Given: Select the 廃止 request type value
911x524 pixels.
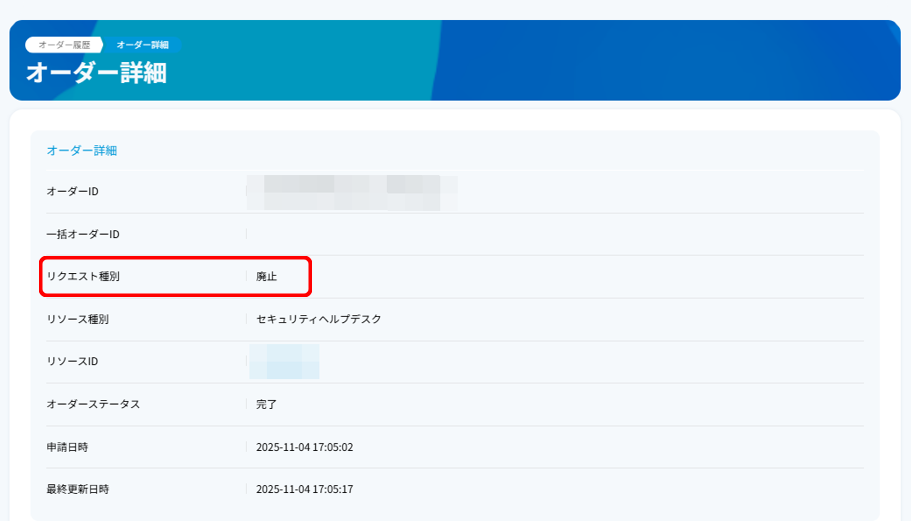Looking at the screenshot, I should [x=267, y=277].
